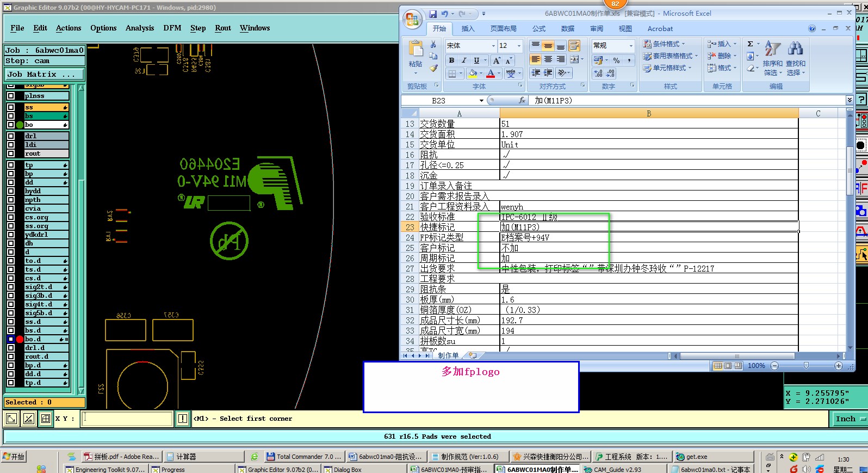The width and height of the screenshot is (868, 473).
Task: Open the 套用表格格式 dropdown
Action: [670, 56]
